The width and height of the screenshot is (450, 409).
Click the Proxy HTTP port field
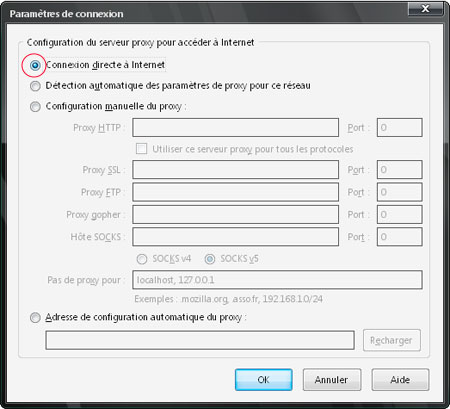tap(399, 127)
